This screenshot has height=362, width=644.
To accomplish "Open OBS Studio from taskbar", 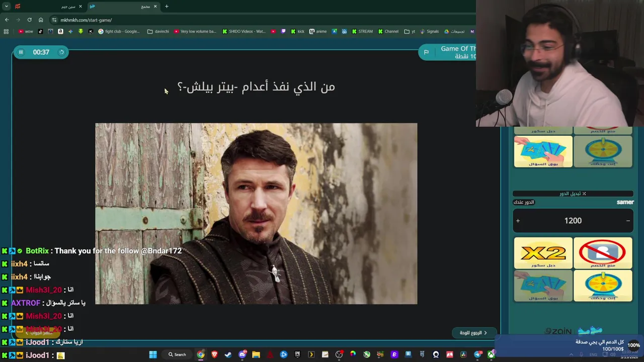I will (x=339, y=354).
